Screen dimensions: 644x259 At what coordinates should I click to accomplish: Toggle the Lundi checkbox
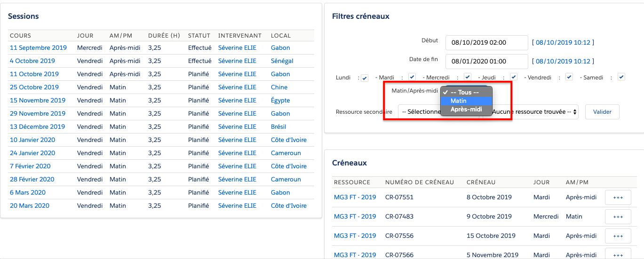coord(365,78)
